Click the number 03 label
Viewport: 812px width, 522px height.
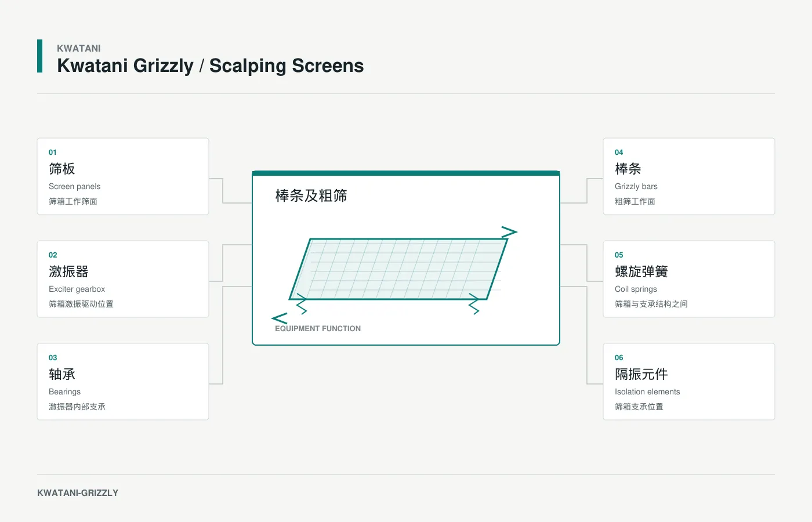[53, 358]
